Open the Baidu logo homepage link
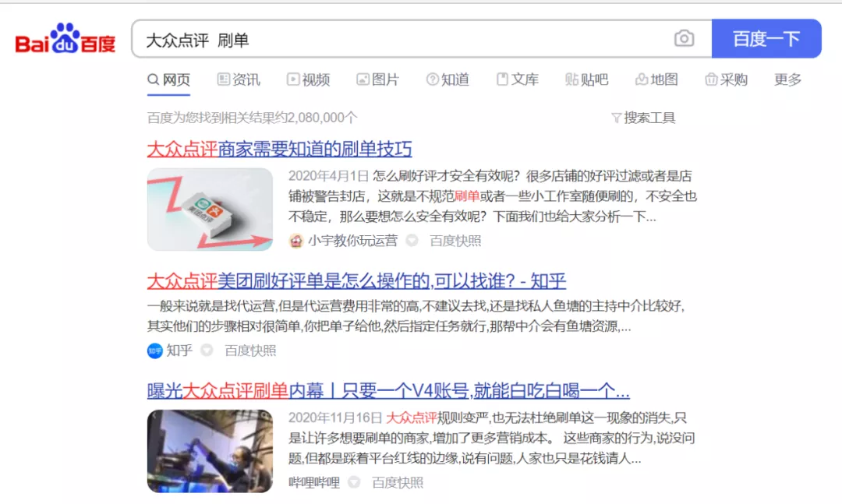The height and width of the screenshot is (504, 842). 65,39
